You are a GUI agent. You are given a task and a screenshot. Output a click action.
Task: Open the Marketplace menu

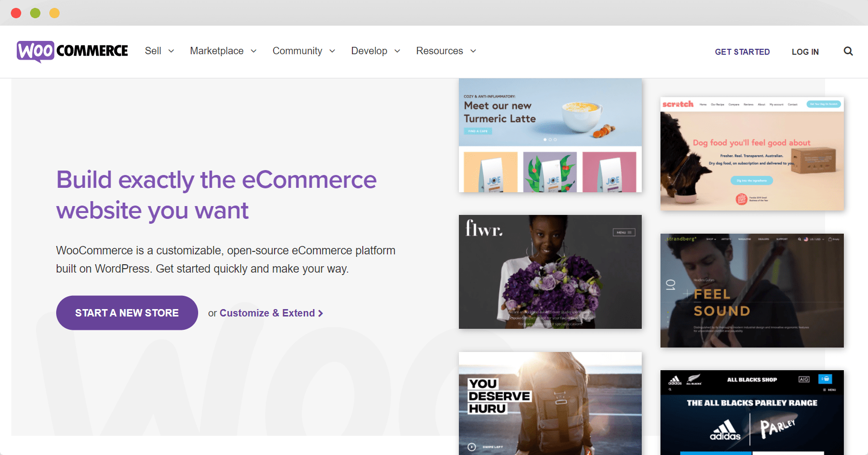[x=217, y=51]
